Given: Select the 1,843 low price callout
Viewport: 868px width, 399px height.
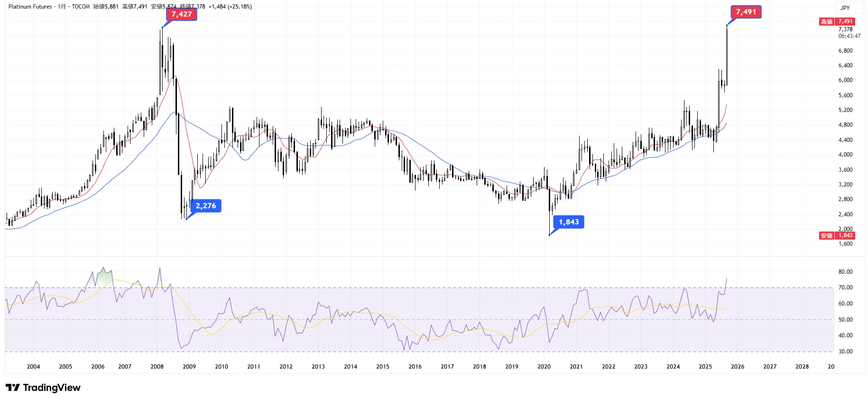Looking at the screenshot, I should click(x=568, y=222).
